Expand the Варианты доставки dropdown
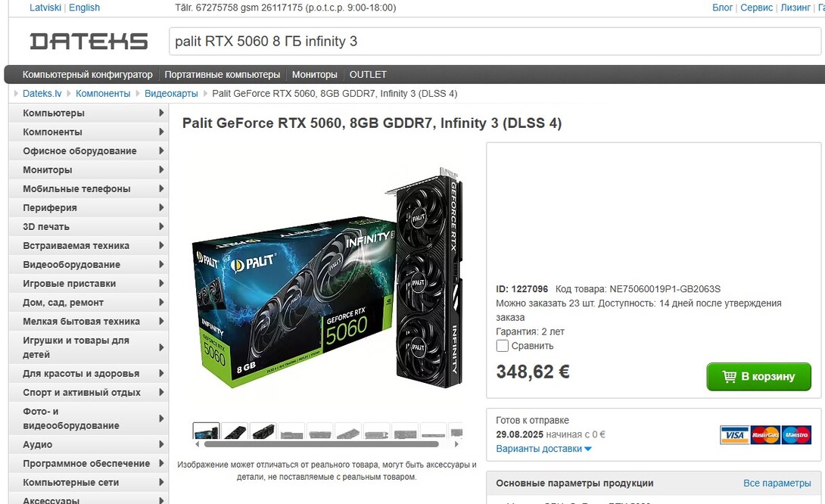Screen dimensions: 825x504 point(543,449)
